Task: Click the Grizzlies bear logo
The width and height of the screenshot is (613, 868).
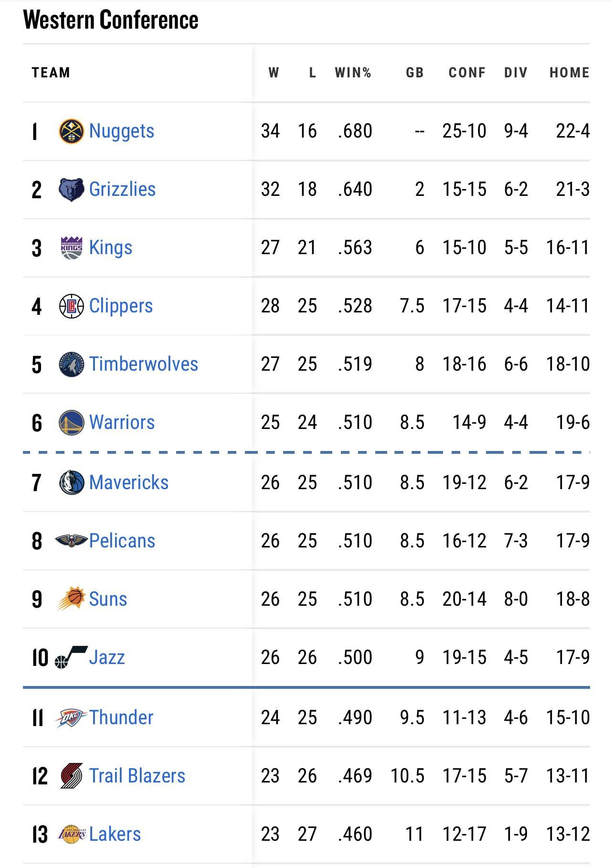Action: 72,190
